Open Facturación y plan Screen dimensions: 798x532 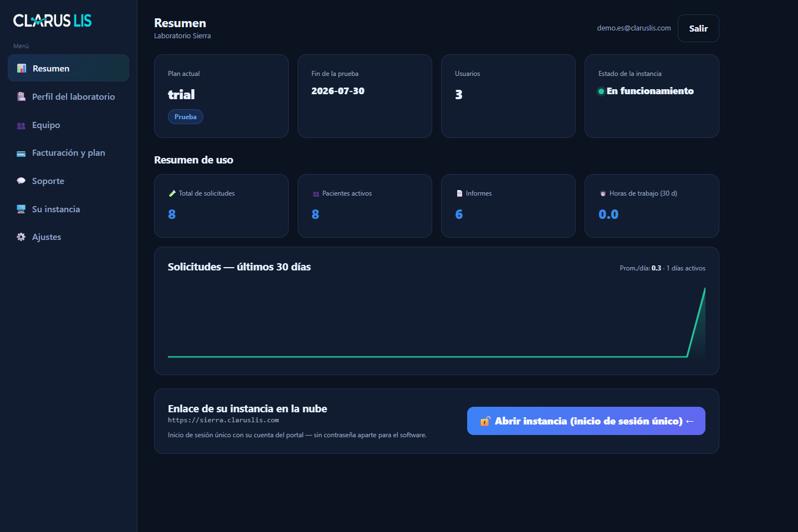[x=68, y=152]
